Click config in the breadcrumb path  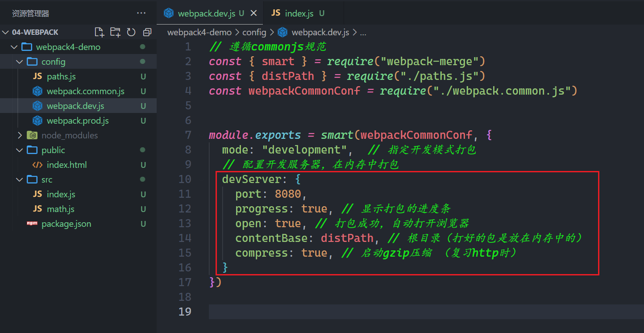254,32
